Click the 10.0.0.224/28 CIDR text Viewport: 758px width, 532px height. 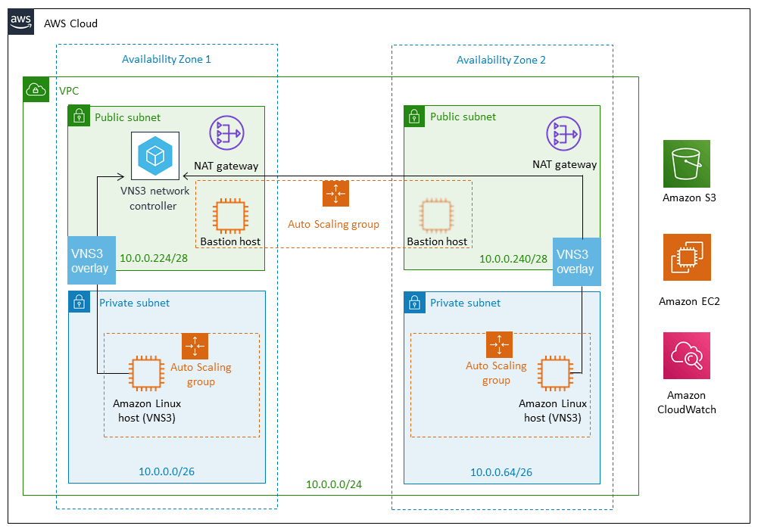(154, 258)
